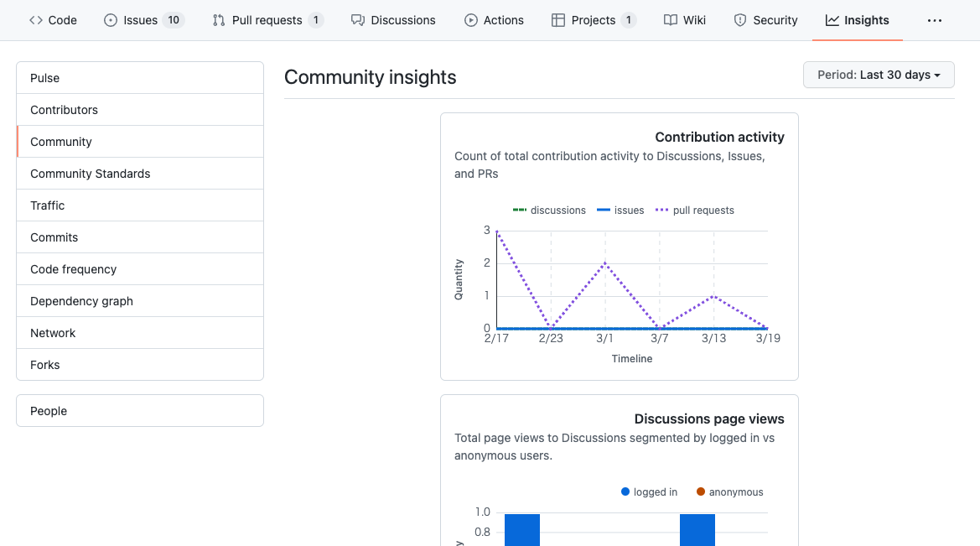The height and width of the screenshot is (546, 980).
Task: Toggle anonymous series in legend
Action: 729,492
